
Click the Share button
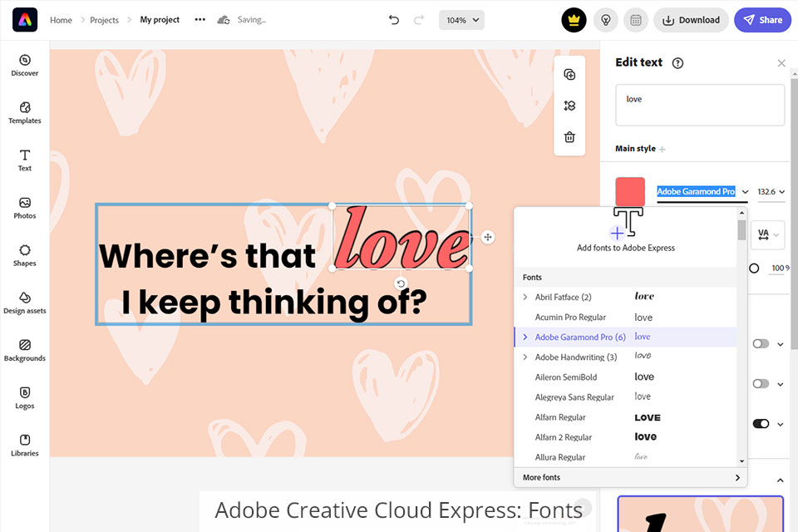[762, 20]
